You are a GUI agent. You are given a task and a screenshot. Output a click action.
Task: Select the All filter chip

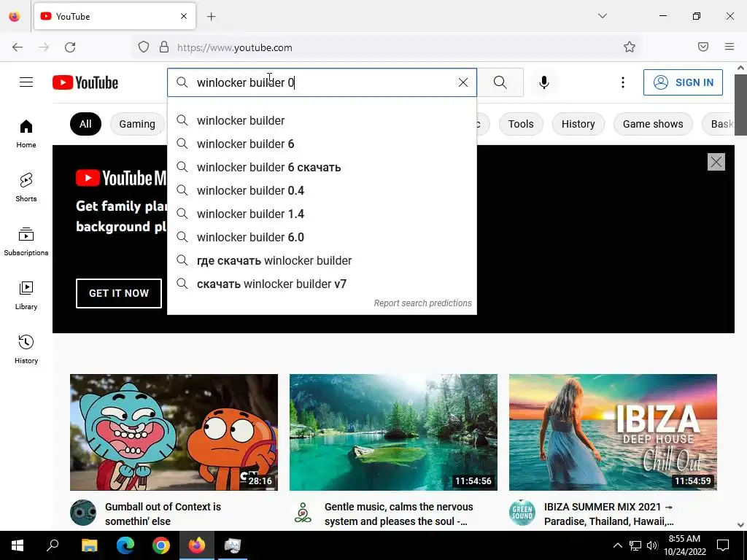tap(85, 124)
